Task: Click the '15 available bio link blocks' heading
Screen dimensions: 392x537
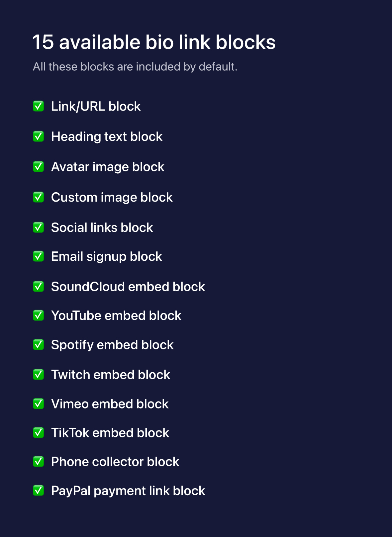Action: (x=154, y=43)
